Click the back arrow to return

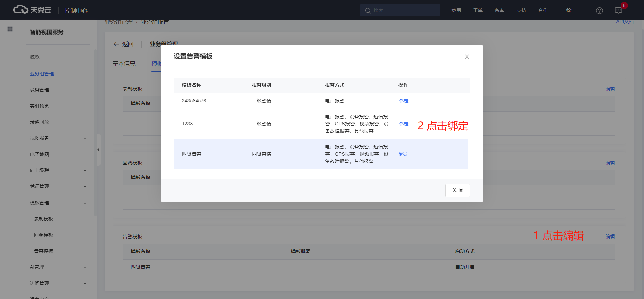pos(117,44)
